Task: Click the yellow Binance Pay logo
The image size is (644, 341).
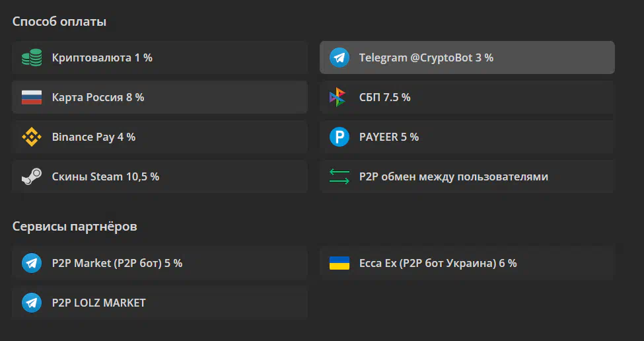Action: tap(32, 137)
